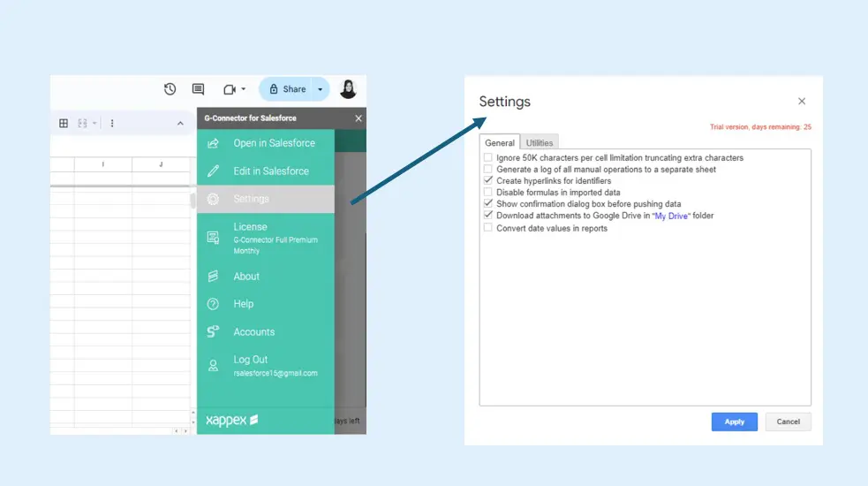Open the "My Drive" folder link
Screen dimensions: 868x486
(x=670, y=216)
